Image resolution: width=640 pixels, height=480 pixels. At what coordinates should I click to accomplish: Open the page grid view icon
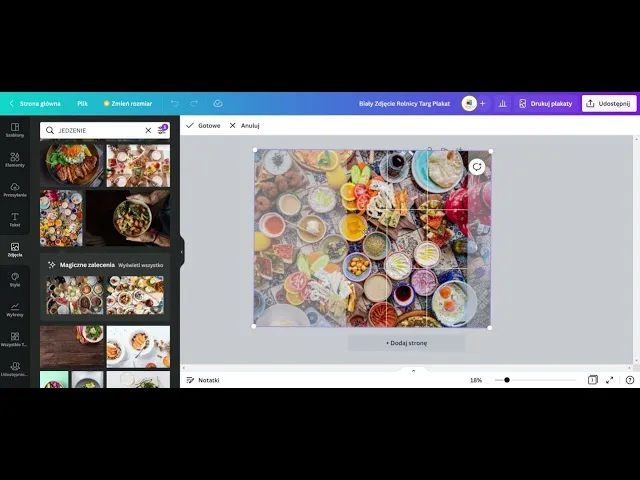click(593, 380)
